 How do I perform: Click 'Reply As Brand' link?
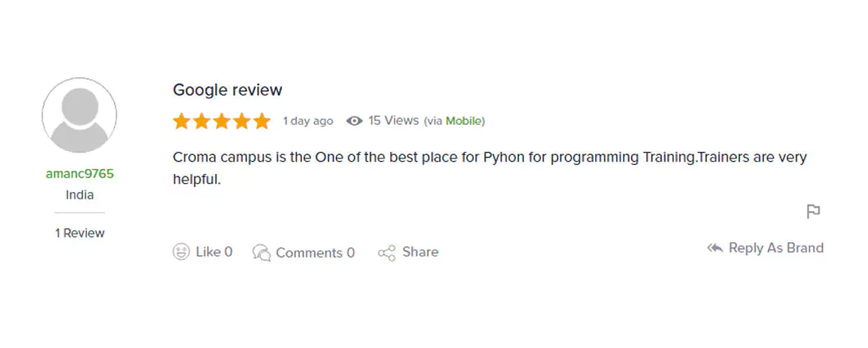(x=776, y=248)
